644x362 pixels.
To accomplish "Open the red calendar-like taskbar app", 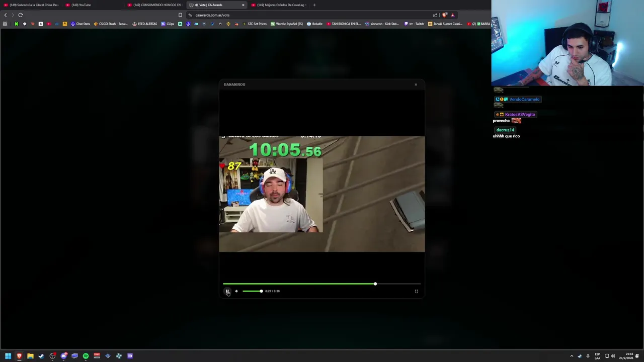I will [97, 356].
